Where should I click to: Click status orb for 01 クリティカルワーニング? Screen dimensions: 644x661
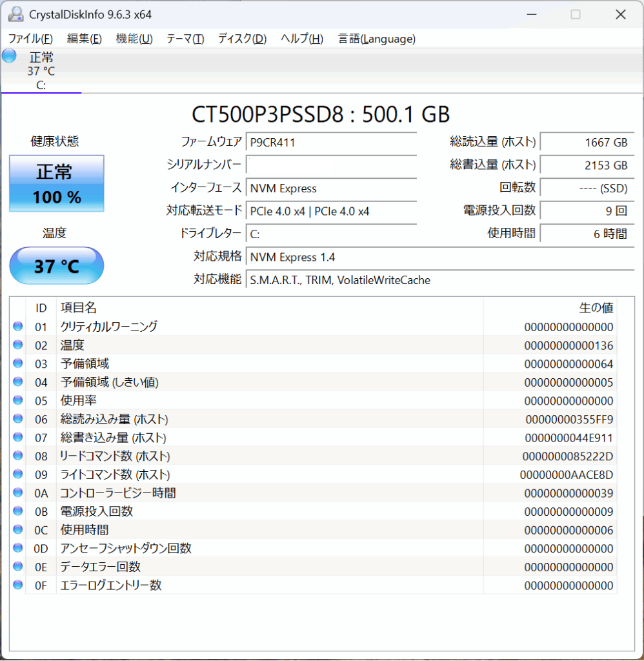(x=17, y=326)
